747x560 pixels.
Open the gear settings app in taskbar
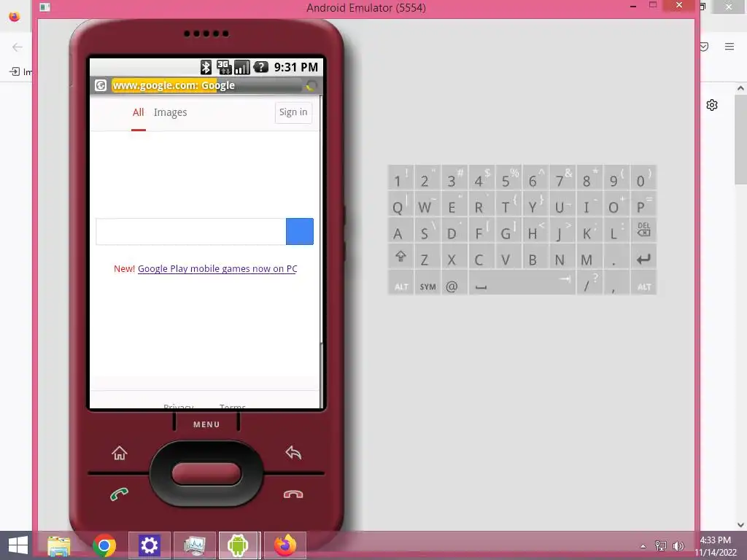click(149, 545)
